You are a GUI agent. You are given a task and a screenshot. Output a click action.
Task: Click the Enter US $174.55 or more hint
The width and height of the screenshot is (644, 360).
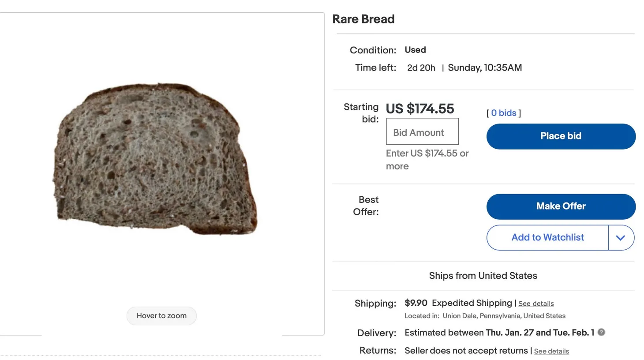[x=427, y=160]
